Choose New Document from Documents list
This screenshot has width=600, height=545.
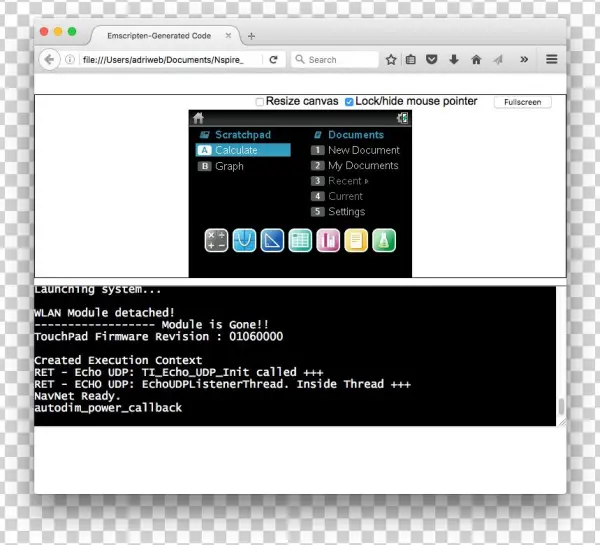tap(363, 150)
